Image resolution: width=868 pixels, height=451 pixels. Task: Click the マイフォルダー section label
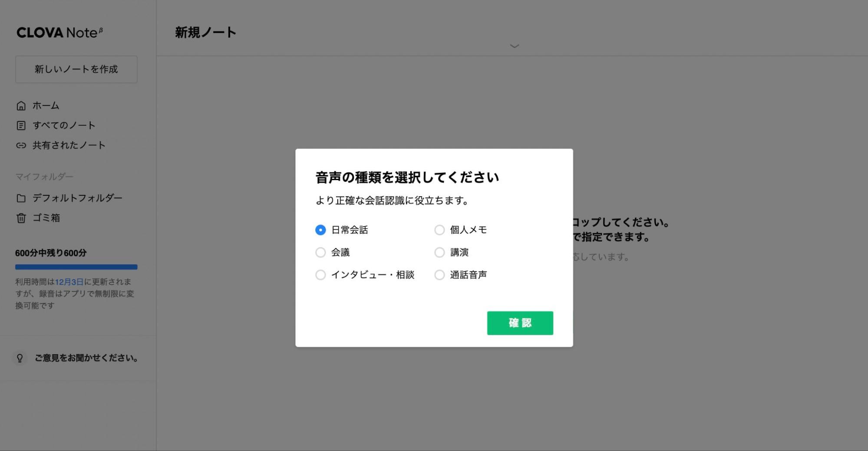pyautogui.click(x=44, y=177)
